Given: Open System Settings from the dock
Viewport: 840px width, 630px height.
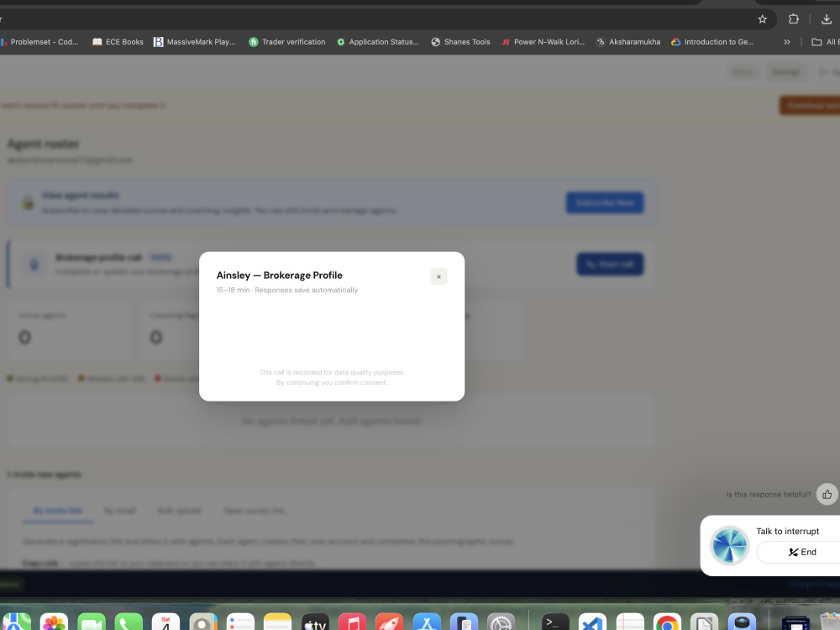Looking at the screenshot, I should click(x=501, y=622).
